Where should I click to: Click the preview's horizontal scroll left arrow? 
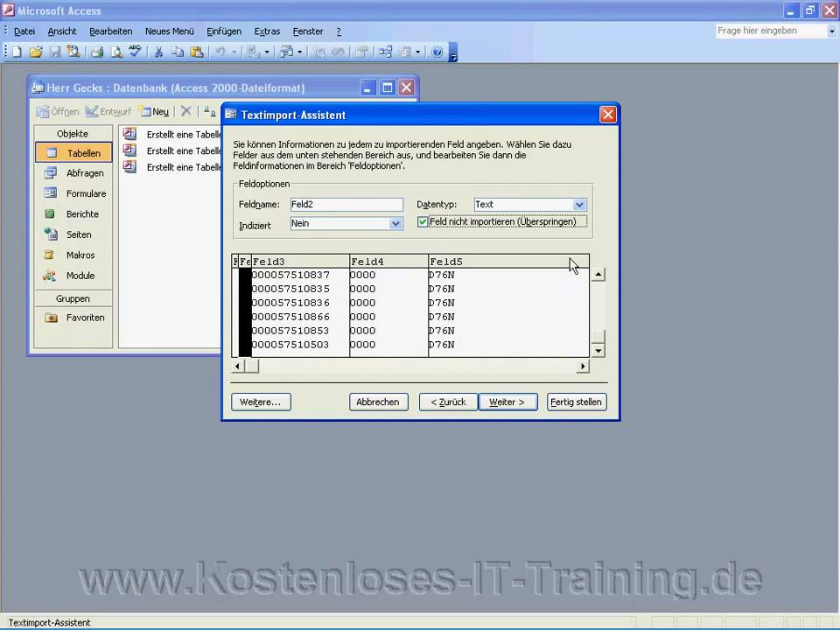pyautogui.click(x=238, y=367)
